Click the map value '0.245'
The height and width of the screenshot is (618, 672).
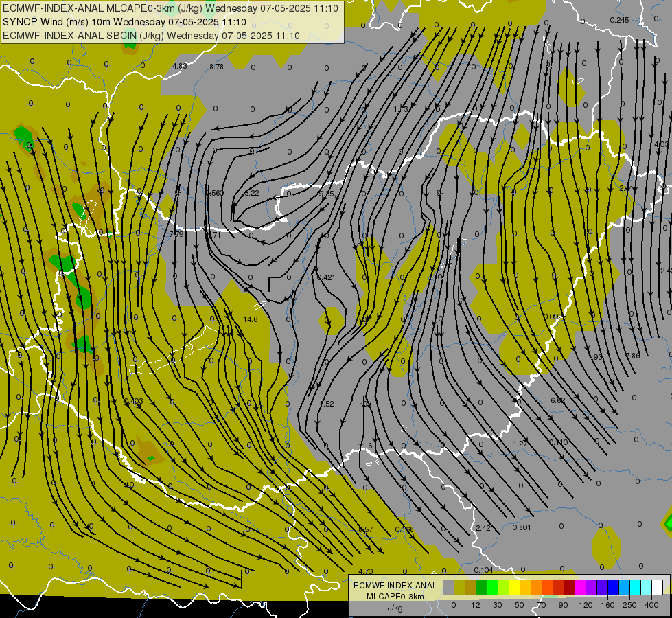619,20
